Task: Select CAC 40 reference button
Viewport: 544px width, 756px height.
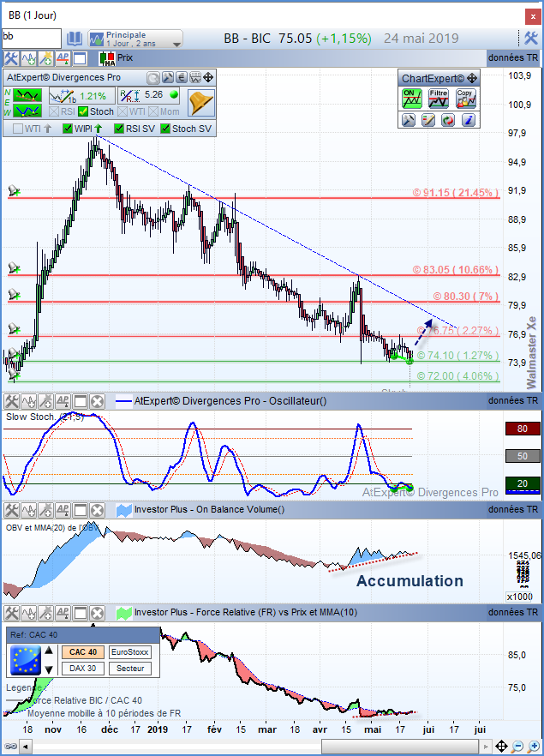Action: click(83, 652)
